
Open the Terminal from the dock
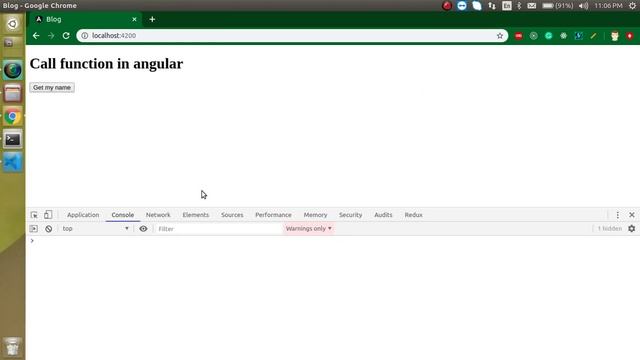[13, 140]
